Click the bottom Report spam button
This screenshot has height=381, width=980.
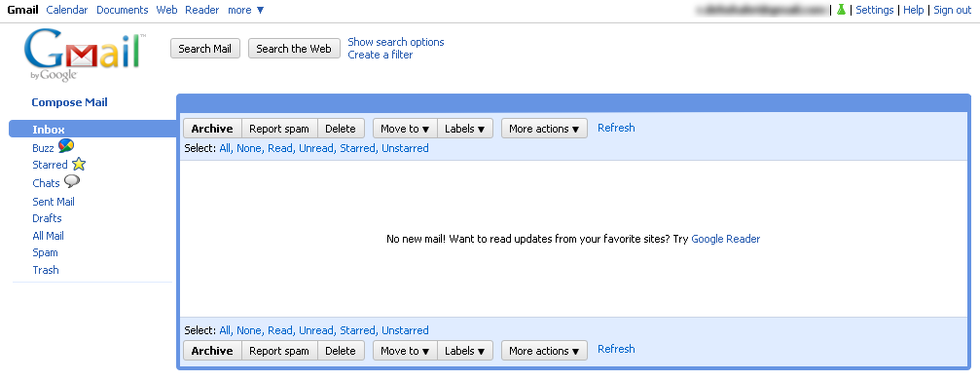click(279, 351)
